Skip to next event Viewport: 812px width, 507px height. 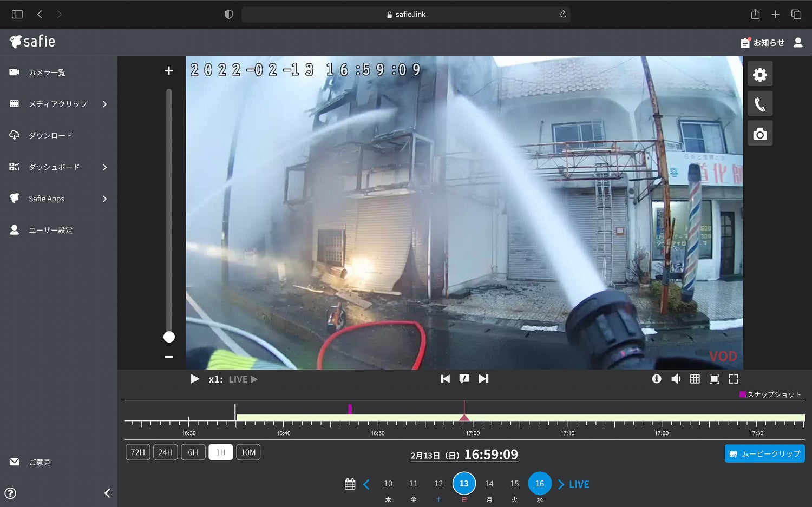tap(483, 379)
